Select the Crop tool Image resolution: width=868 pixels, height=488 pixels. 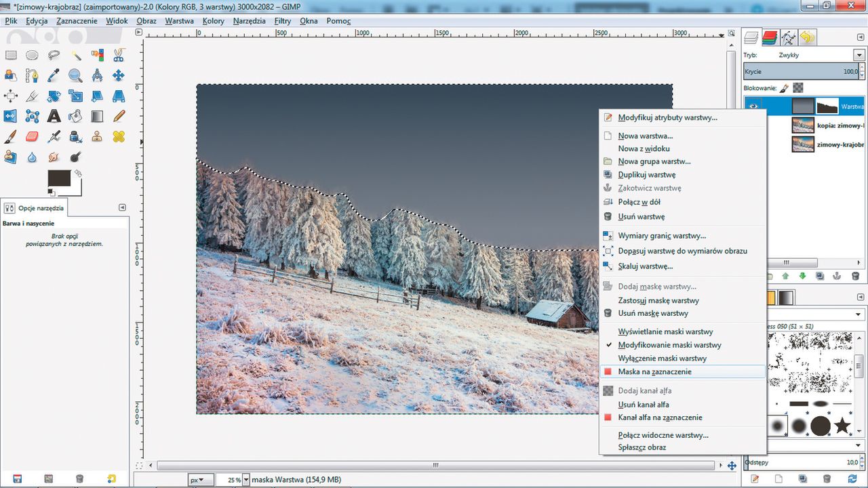click(x=32, y=96)
